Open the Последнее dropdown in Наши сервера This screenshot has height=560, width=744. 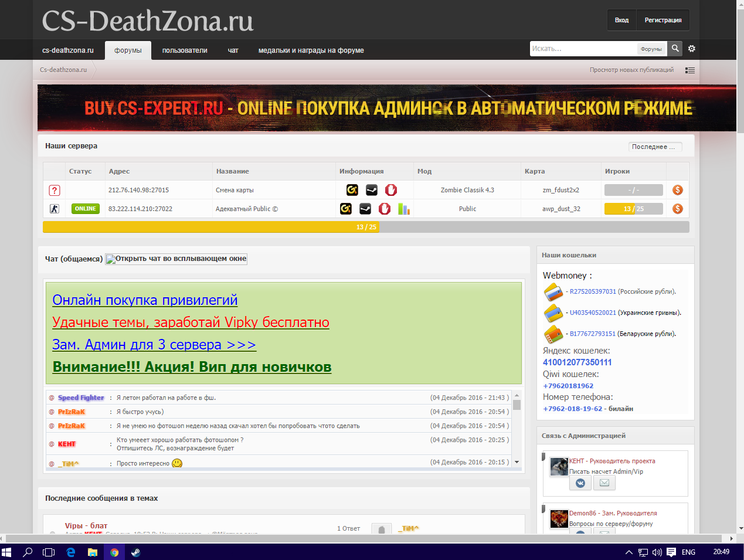click(655, 147)
